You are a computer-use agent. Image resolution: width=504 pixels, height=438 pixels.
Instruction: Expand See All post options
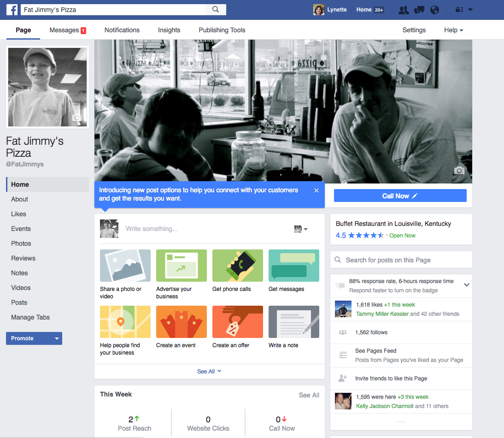point(209,372)
